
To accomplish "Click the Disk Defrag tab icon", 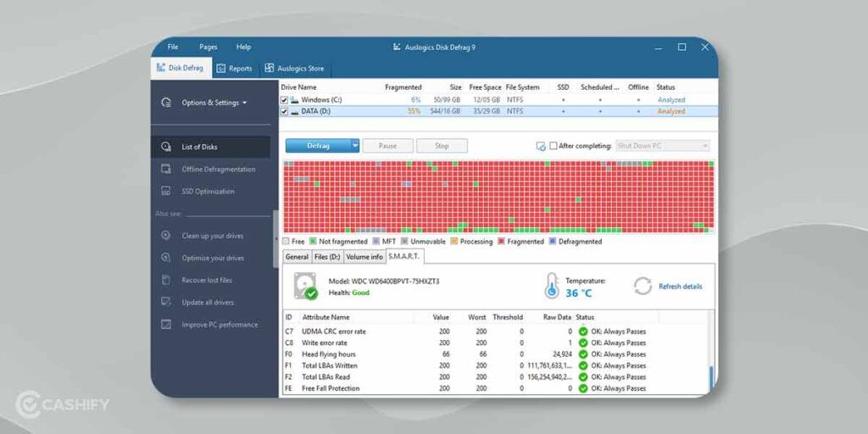I will click(x=160, y=68).
